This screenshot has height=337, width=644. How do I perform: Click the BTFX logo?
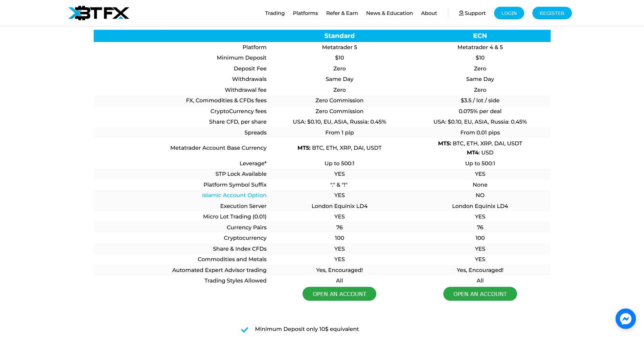[x=98, y=13]
